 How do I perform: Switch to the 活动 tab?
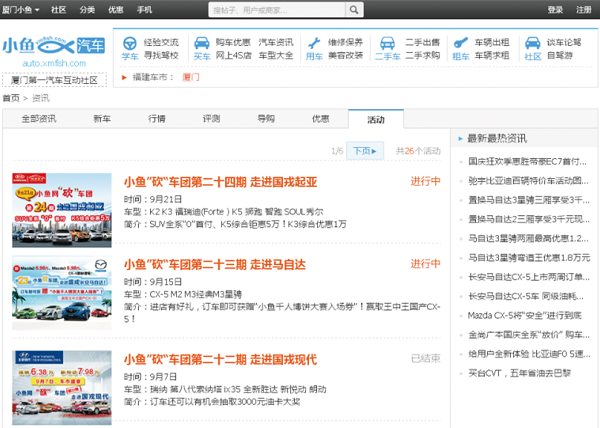coord(376,120)
